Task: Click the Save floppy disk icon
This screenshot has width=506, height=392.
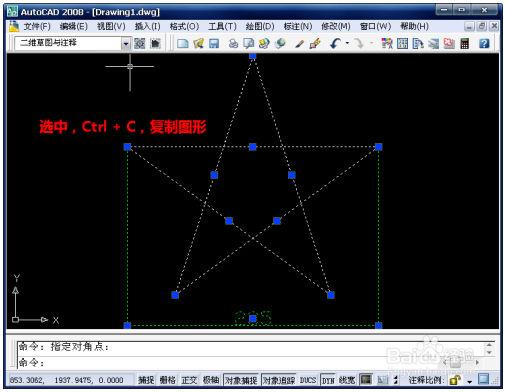Action: [x=214, y=43]
